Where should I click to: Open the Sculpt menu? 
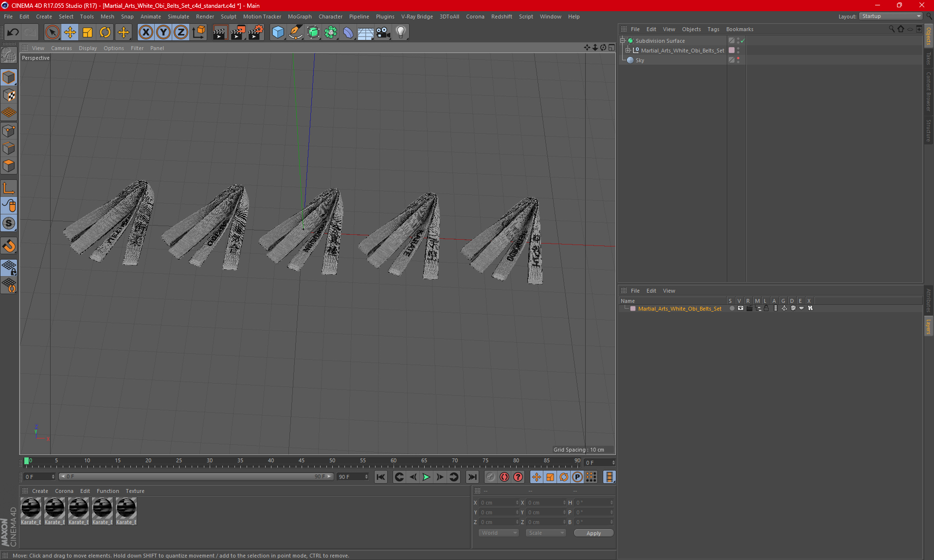click(x=228, y=17)
